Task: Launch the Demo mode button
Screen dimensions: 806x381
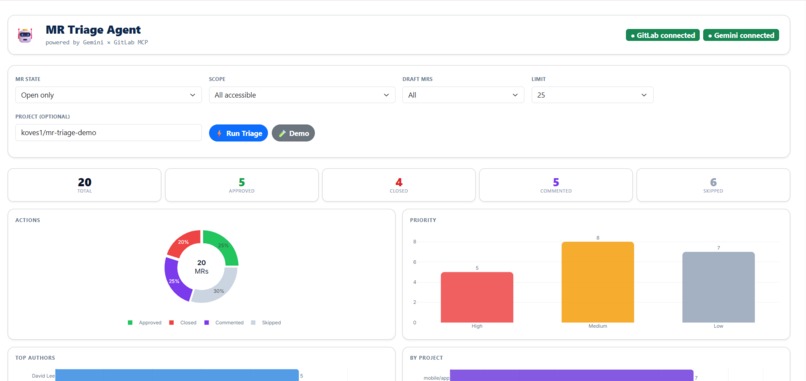Action: [293, 133]
